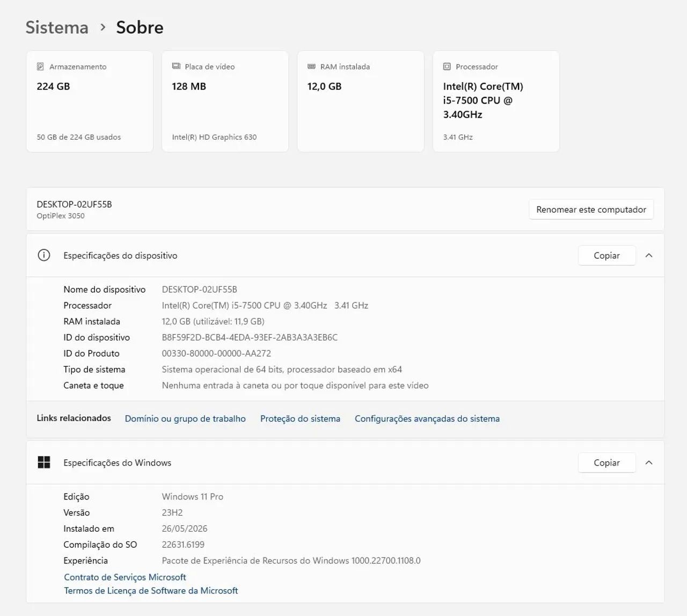Click the video card icon beside Placa de vídeo
The image size is (687, 616).
(x=176, y=66)
